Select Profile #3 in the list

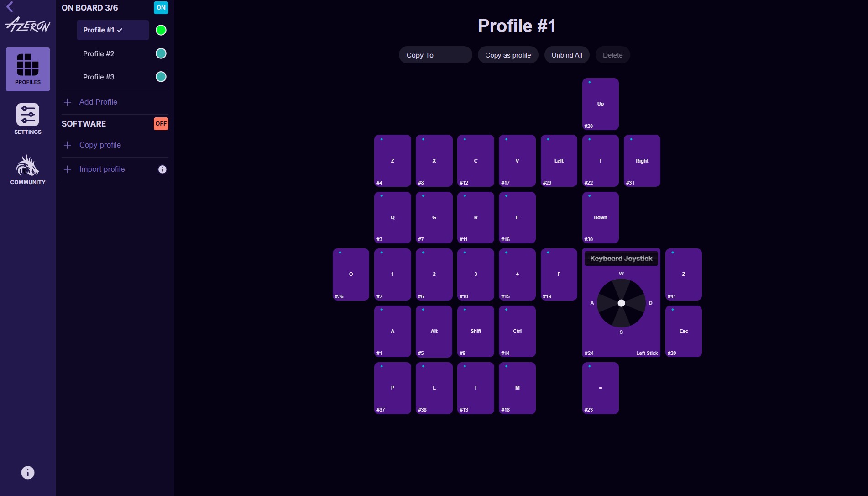pyautogui.click(x=99, y=77)
